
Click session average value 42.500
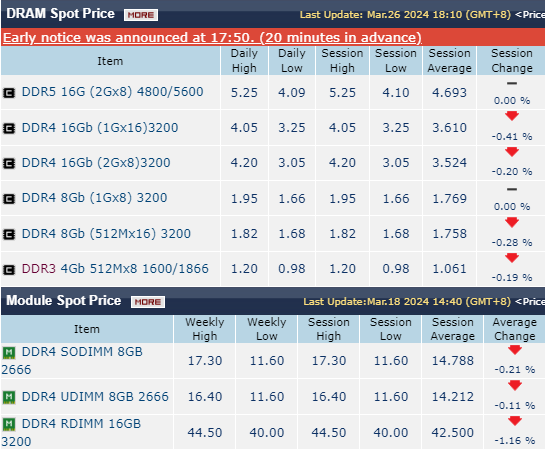453,433
